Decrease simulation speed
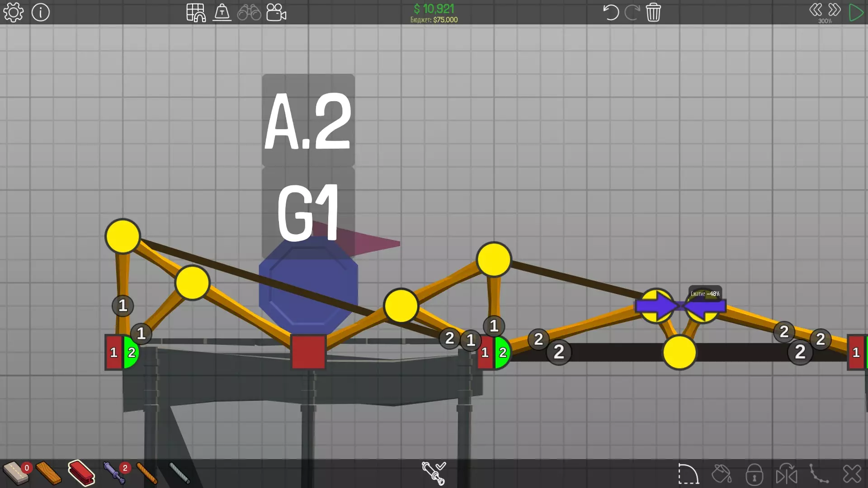The width and height of the screenshot is (868, 488). [x=816, y=10]
